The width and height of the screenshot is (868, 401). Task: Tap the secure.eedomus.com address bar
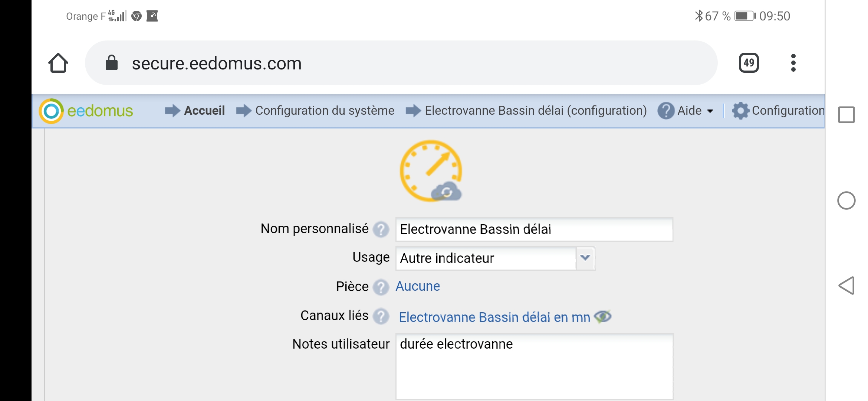click(401, 63)
